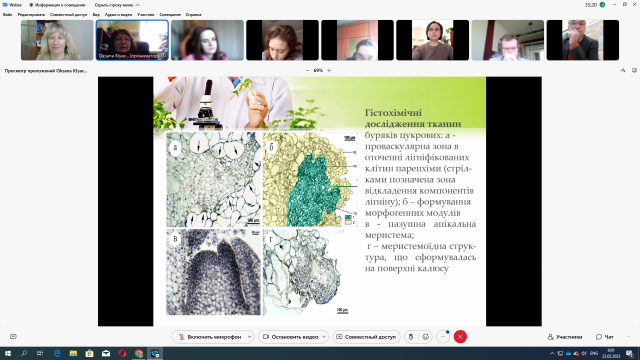Open the Файл menu

[x=7, y=15]
